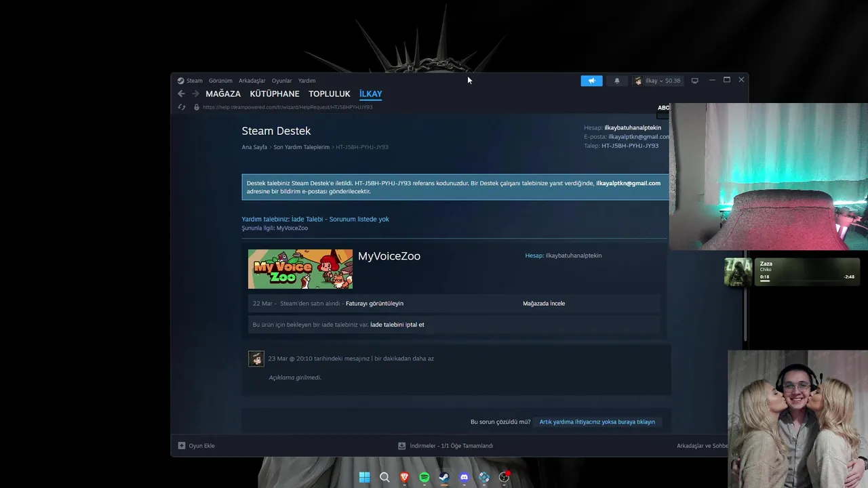Click the Oyun Ekle button

coord(196,445)
